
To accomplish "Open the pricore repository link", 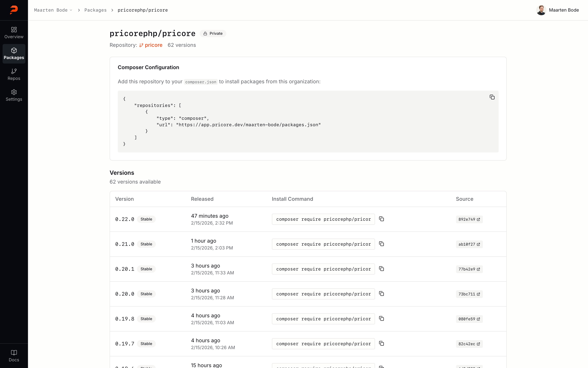I will coord(153,45).
